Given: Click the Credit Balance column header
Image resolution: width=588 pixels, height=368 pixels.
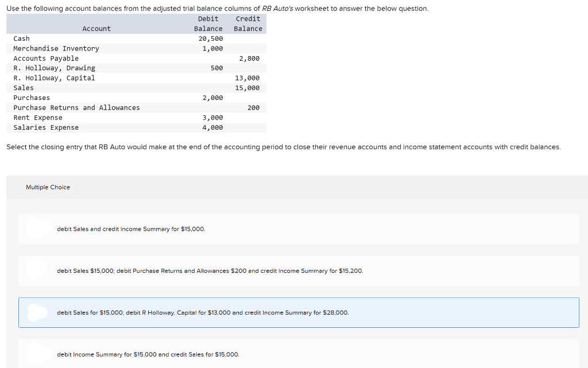Looking at the screenshot, I should pos(247,24).
